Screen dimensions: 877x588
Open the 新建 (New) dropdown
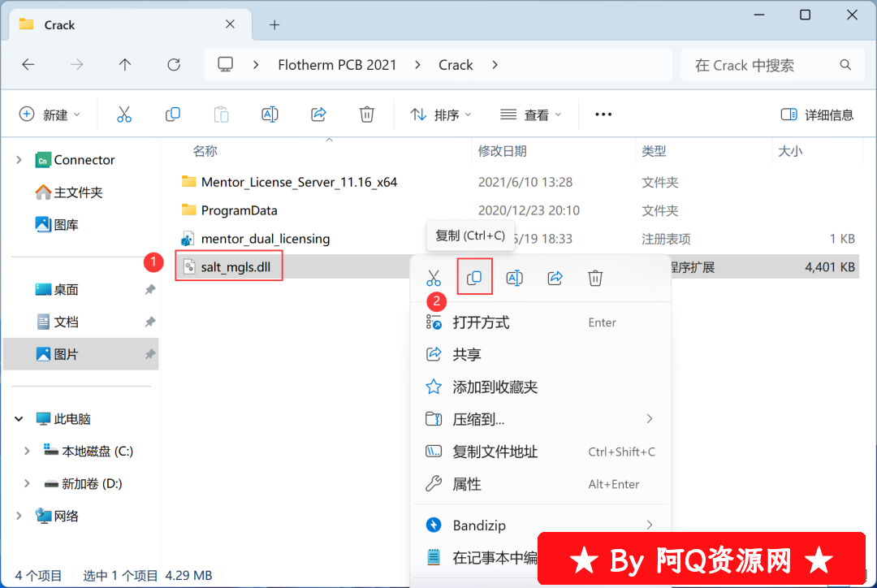[x=50, y=115]
